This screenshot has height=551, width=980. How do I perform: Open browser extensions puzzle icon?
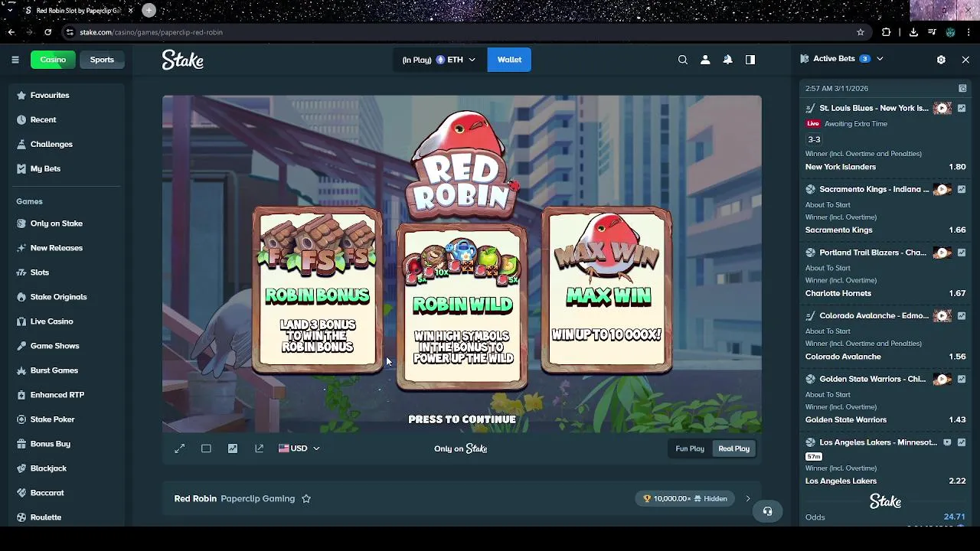(x=887, y=32)
